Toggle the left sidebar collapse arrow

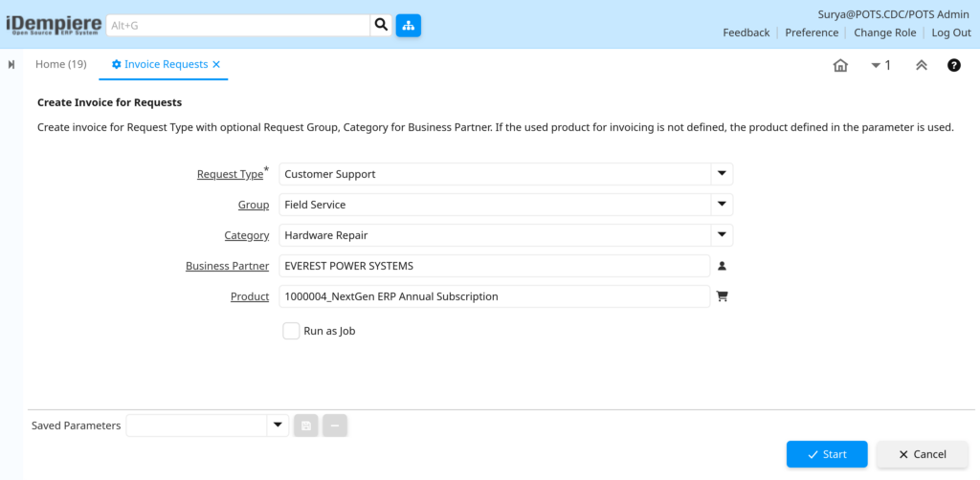pos(11,64)
